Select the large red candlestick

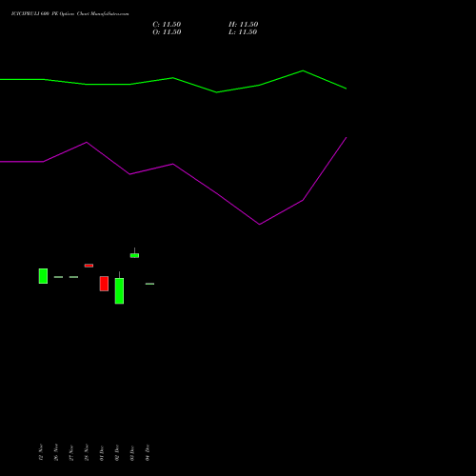(104, 284)
